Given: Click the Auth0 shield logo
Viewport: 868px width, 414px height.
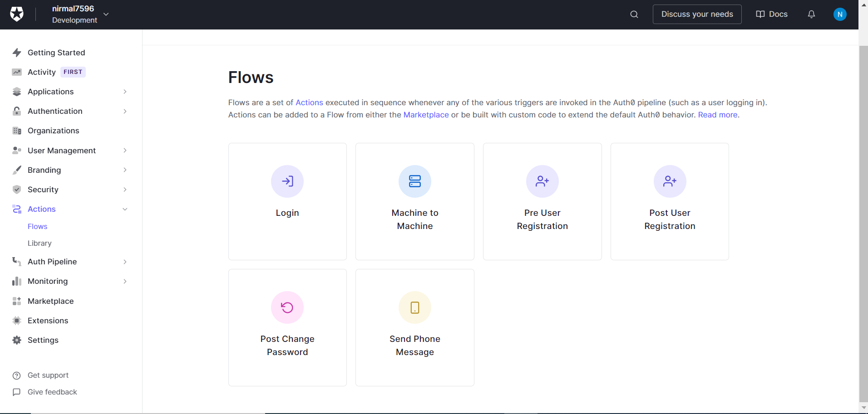Looking at the screenshot, I should (17, 14).
